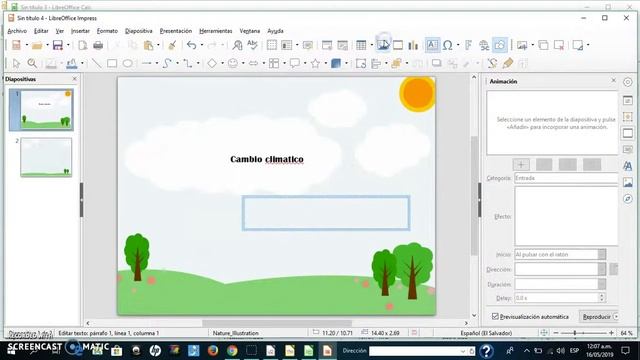Select the Star shapes tool
The image size is (640, 360).
315,63
